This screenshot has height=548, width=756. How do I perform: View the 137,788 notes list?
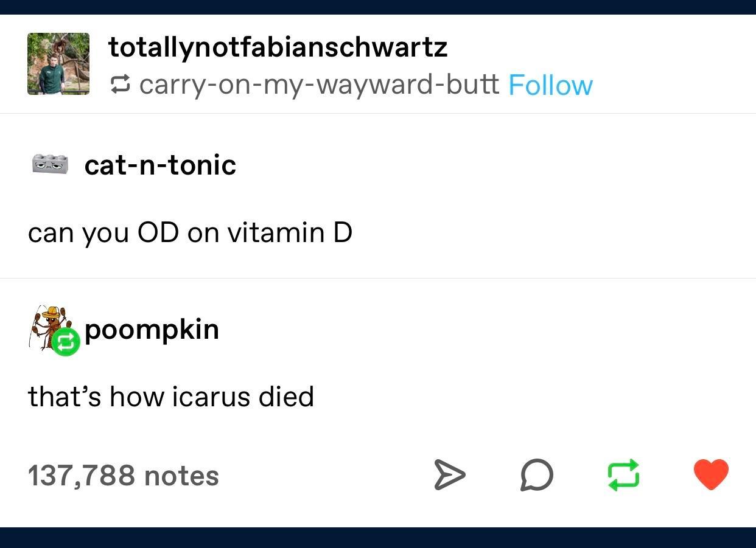124,475
